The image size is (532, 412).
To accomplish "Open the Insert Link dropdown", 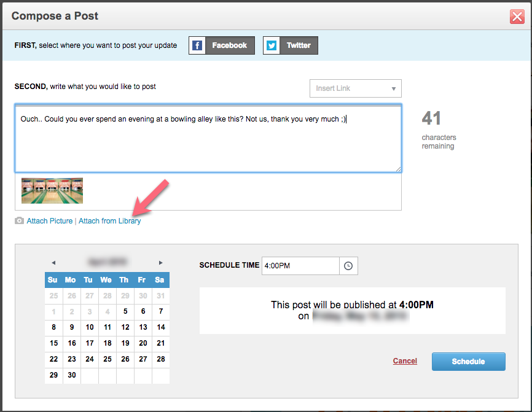I will [356, 88].
